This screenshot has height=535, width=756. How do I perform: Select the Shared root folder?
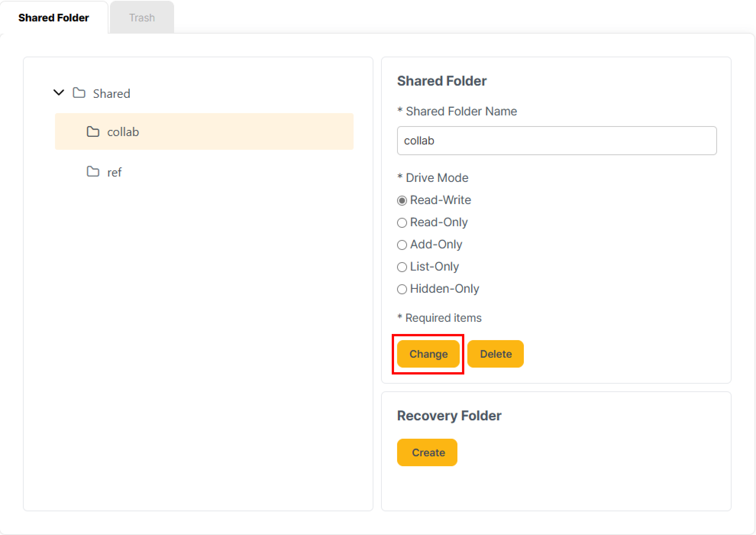tap(111, 93)
